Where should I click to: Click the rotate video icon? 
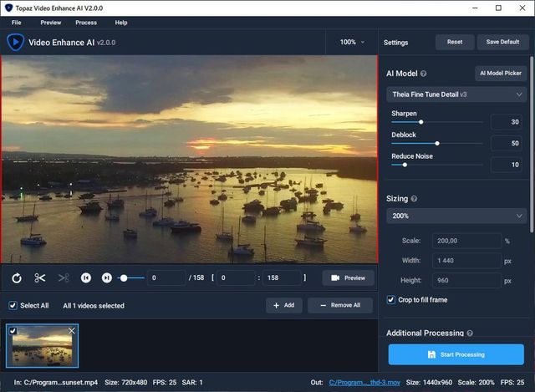click(17, 277)
